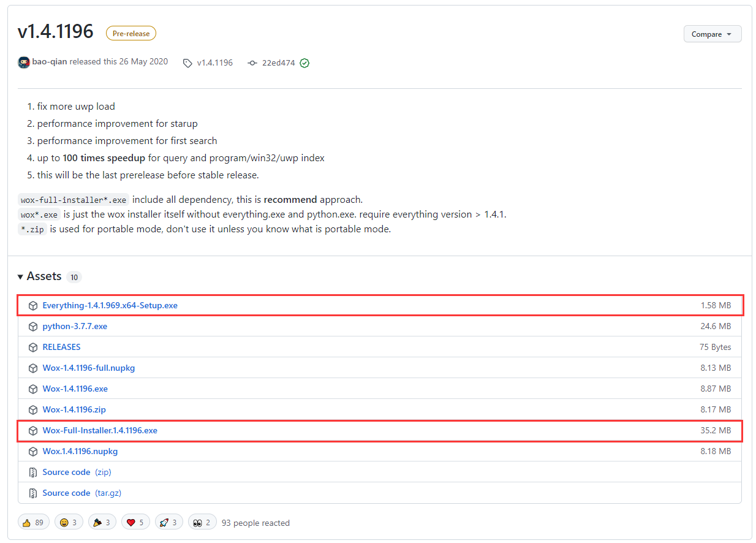
Task: Click the 1.58 MB file size
Action: pos(716,305)
